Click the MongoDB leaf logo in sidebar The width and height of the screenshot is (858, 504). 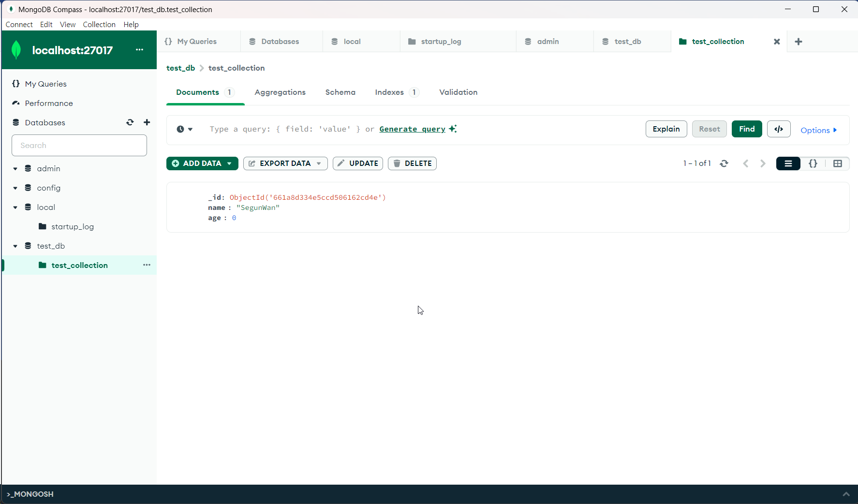16,50
